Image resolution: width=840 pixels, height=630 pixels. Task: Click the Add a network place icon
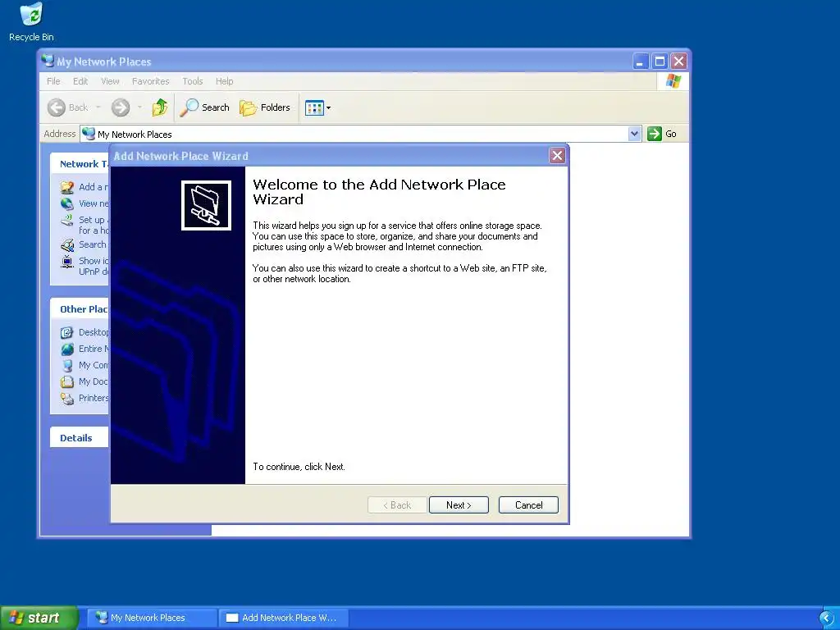(x=67, y=187)
